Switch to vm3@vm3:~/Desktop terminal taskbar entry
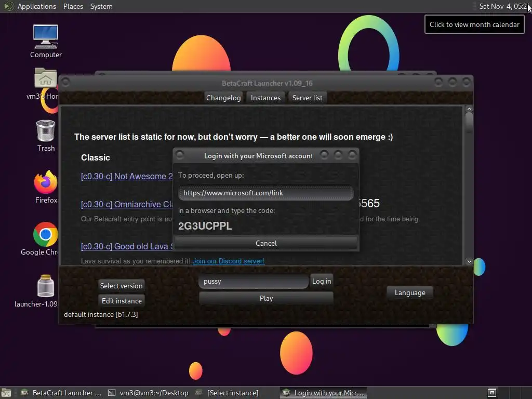Screen dimensions: 532x399 (148, 393)
